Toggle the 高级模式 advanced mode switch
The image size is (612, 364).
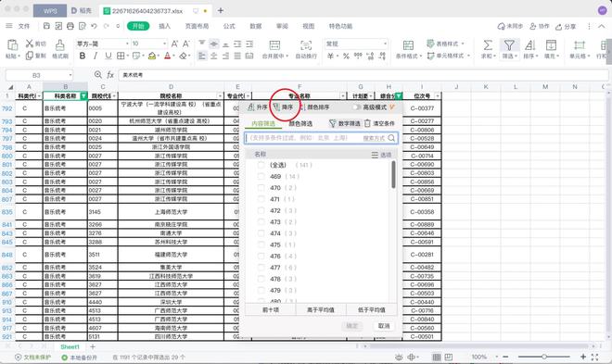tap(356, 107)
